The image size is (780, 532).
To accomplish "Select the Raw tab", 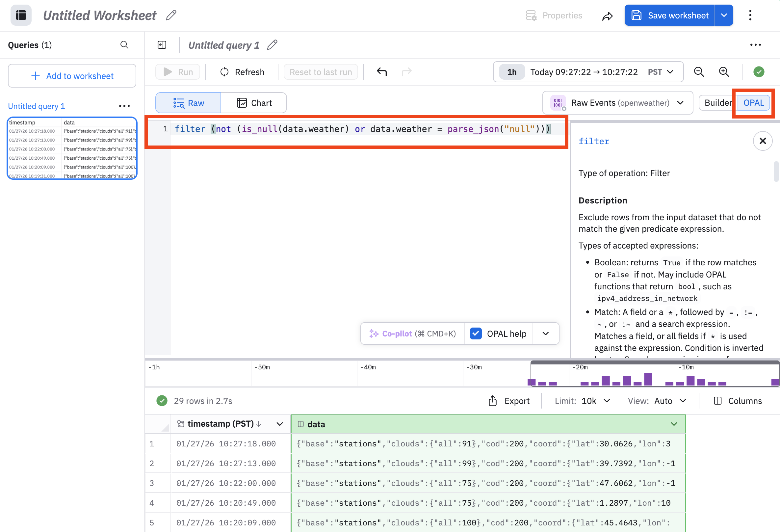I will tap(188, 103).
